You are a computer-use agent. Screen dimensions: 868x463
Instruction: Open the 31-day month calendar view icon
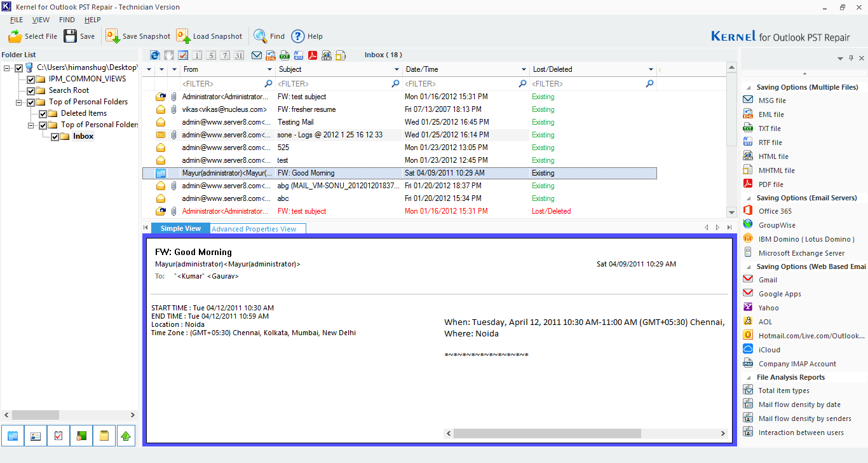(x=239, y=55)
